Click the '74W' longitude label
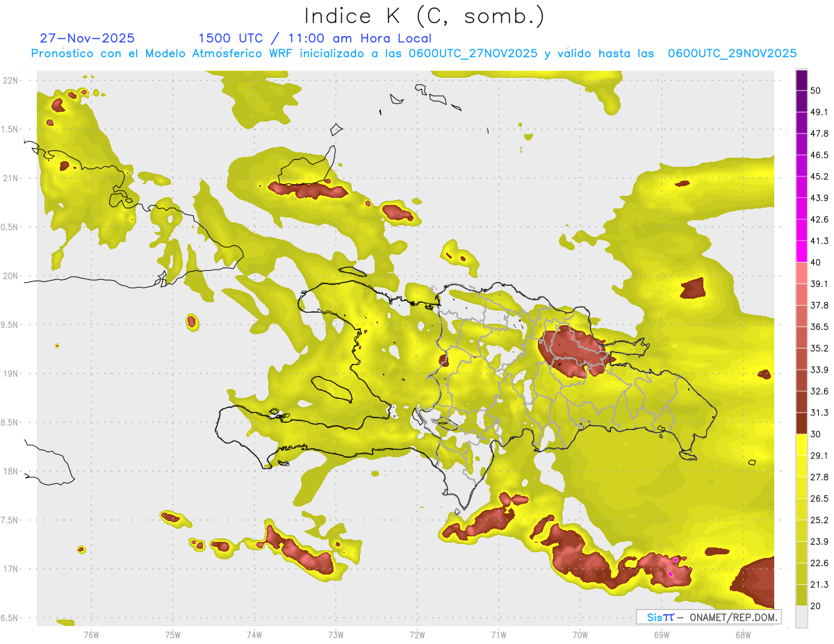834x644 pixels. pos(254,634)
